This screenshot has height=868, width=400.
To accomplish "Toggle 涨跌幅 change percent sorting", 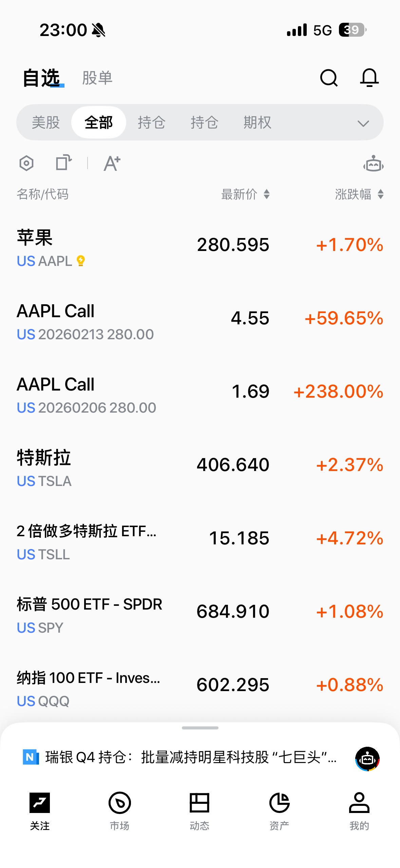I will 359,195.
